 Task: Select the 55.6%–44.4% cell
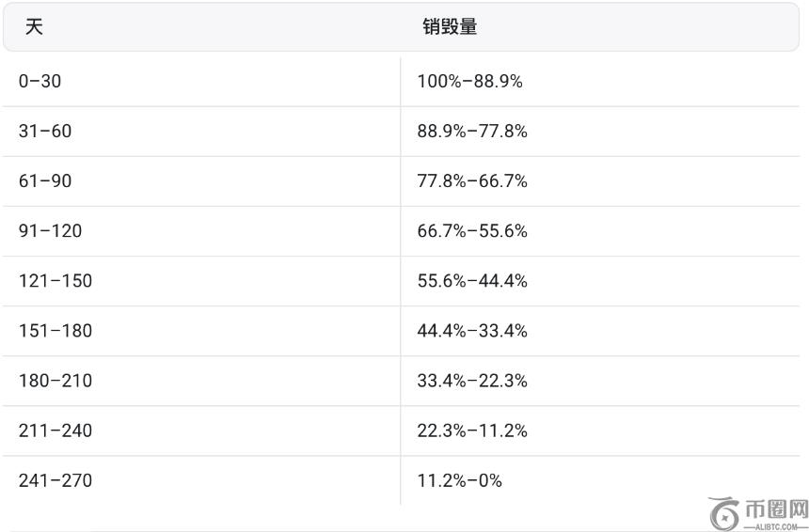point(472,281)
